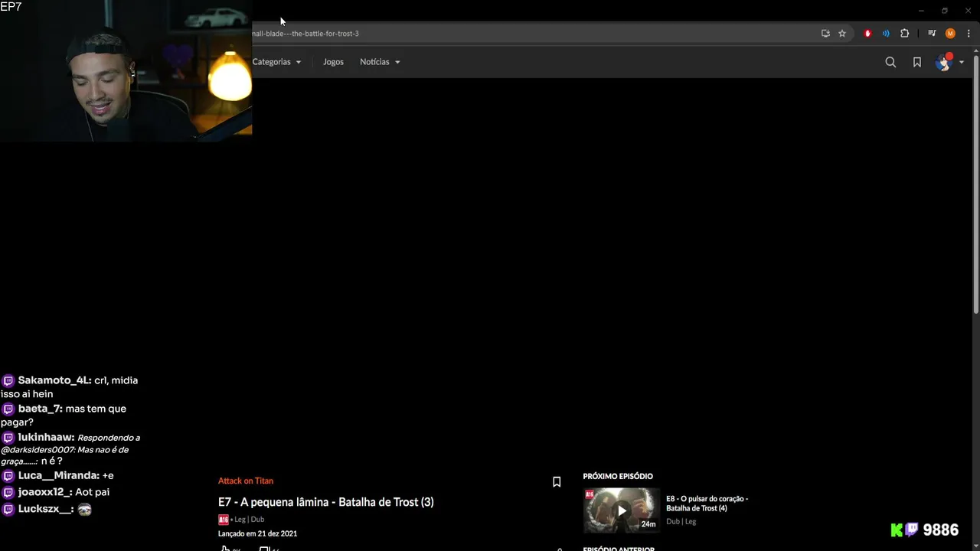
Task: Expand the Notícias dropdown menu
Action: click(380, 62)
